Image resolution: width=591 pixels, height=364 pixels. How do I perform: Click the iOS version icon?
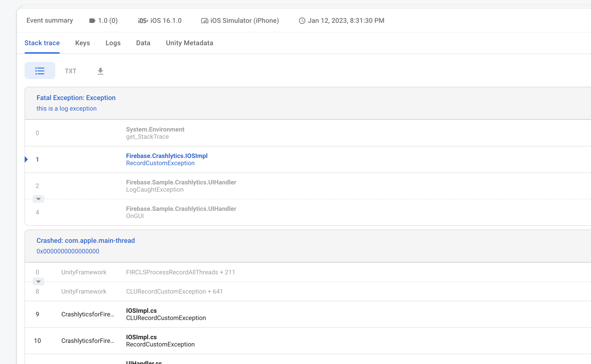point(143,21)
